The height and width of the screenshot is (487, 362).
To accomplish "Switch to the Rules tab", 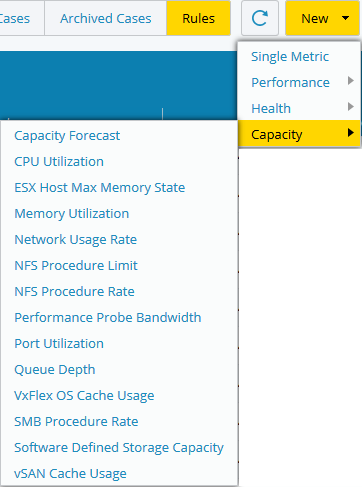I will 198,18.
